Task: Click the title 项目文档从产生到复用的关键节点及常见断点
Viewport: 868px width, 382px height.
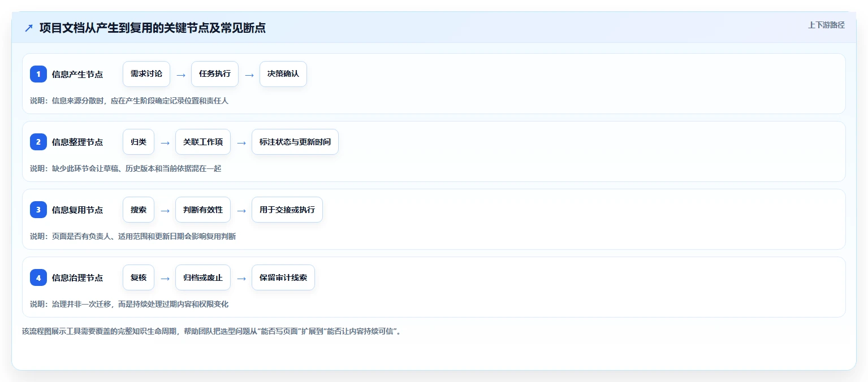Action: click(153, 28)
